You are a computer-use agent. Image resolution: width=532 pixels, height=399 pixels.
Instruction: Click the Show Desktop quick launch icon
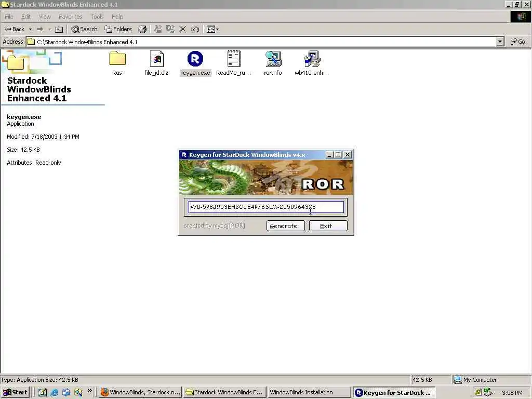tap(42, 392)
